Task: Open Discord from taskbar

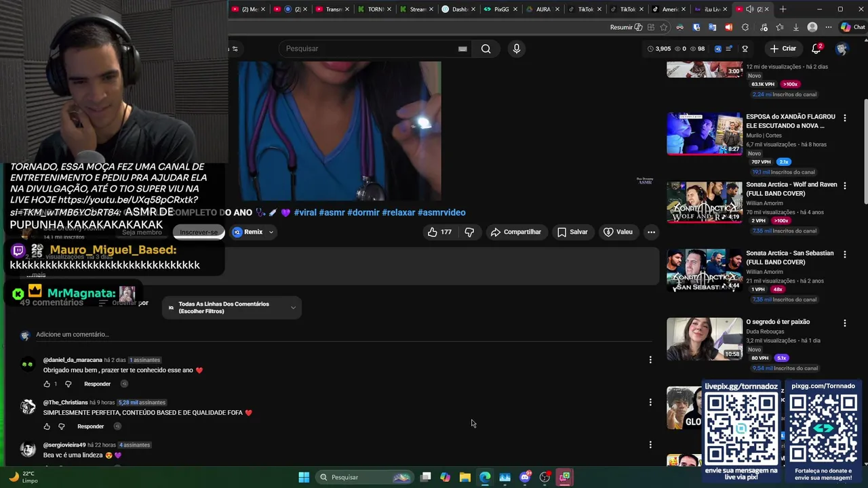Action: (525, 477)
